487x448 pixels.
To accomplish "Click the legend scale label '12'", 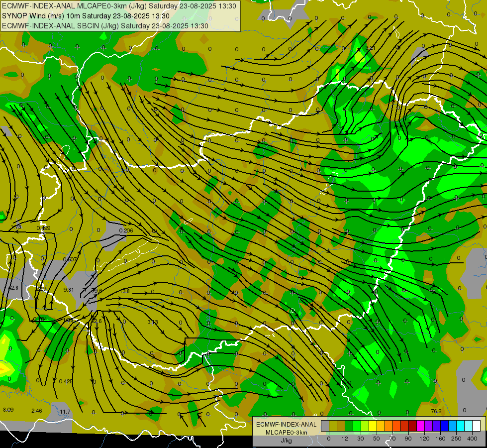I will [x=345, y=439].
